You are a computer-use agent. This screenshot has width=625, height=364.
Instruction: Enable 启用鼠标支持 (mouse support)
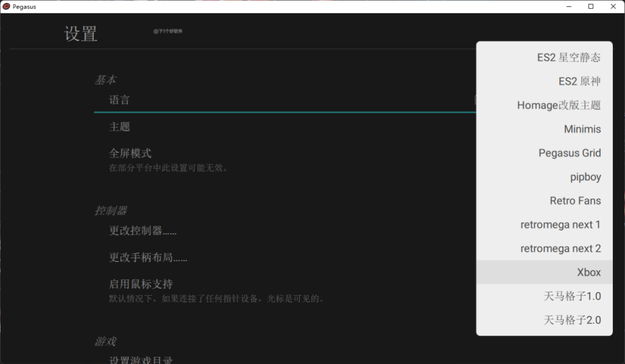coord(131,284)
